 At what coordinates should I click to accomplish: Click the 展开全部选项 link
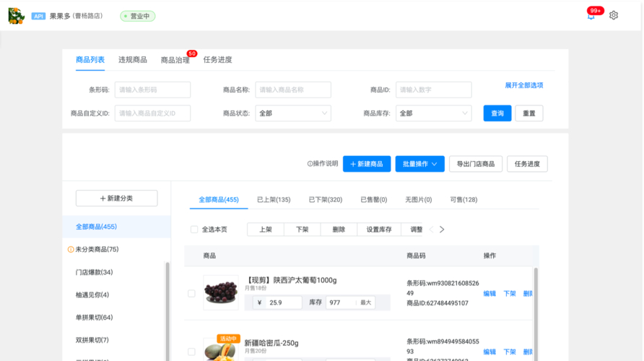pos(523,85)
